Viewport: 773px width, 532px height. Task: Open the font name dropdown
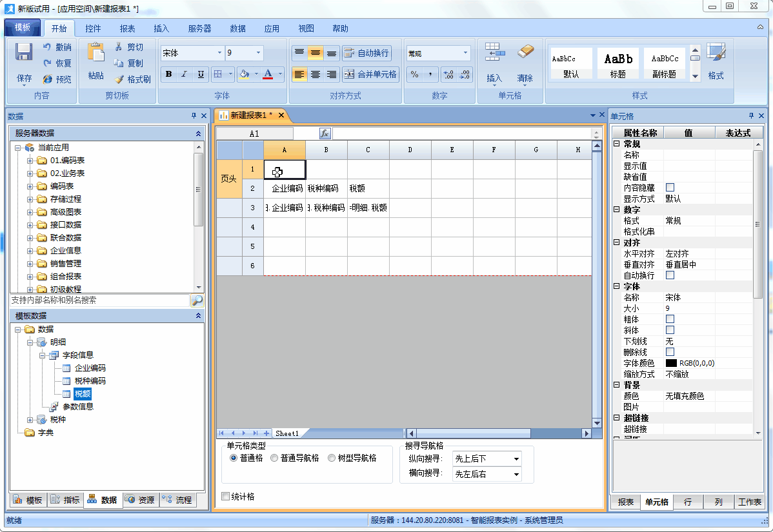219,53
